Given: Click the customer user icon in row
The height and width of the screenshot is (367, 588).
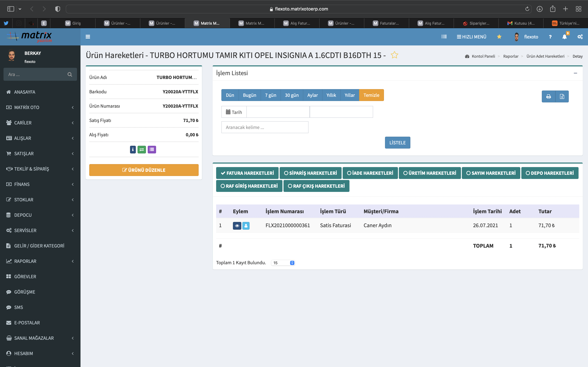Looking at the screenshot, I should coord(246,226).
